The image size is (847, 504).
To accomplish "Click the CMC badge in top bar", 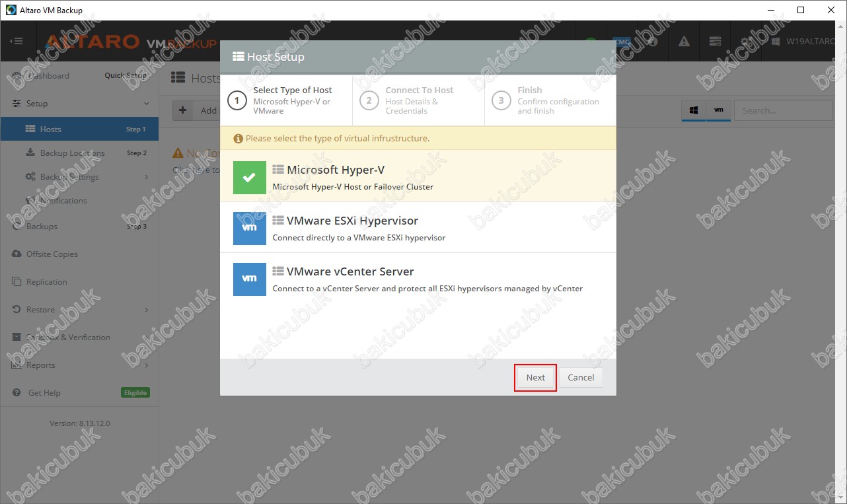I will [x=622, y=41].
